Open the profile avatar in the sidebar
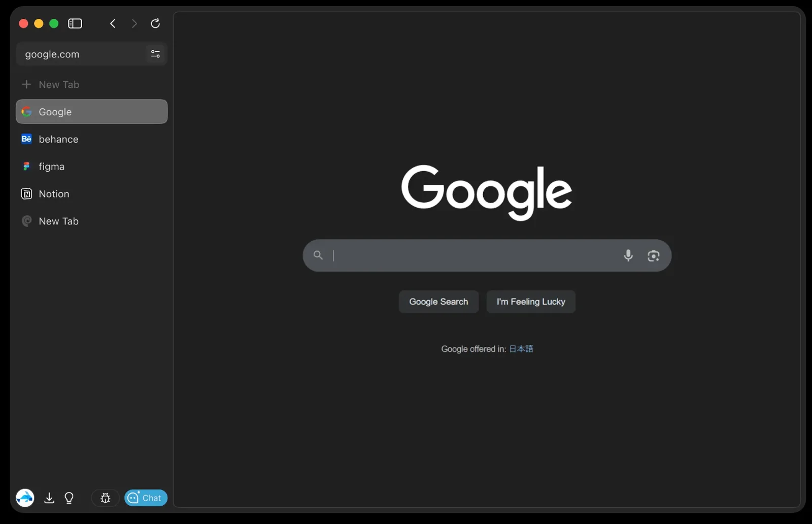This screenshot has width=812, height=524. [25, 498]
